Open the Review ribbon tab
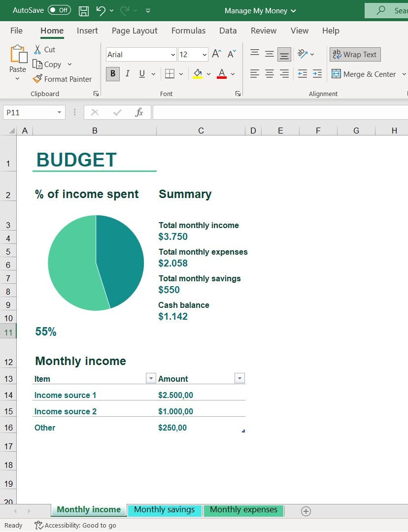This screenshot has width=408, height=532. (x=264, y=31)
